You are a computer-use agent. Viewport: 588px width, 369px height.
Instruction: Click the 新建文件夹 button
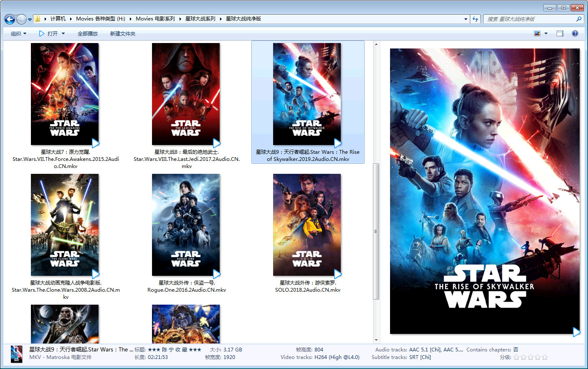click(123, 33)
